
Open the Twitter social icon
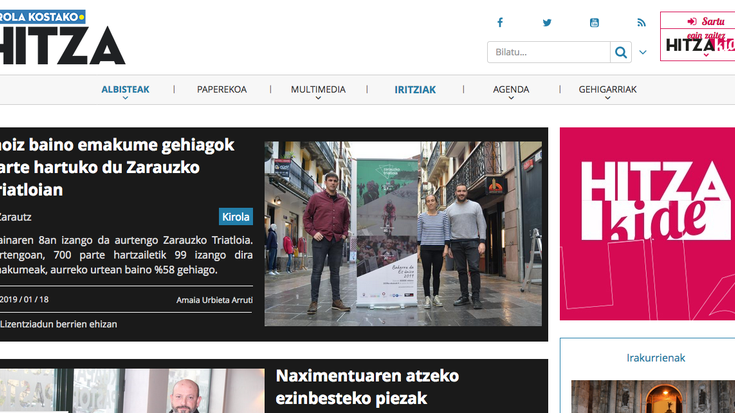[547, 23]
